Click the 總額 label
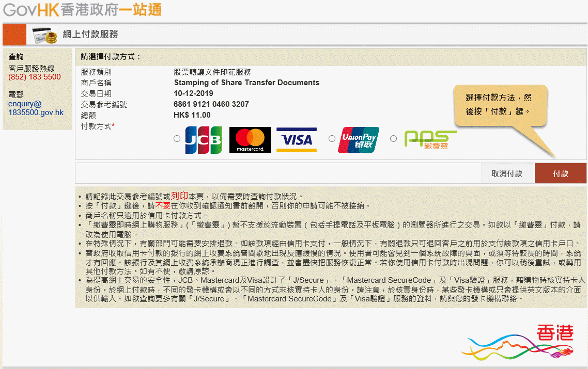The image size is (588, 369). [88, 116]
